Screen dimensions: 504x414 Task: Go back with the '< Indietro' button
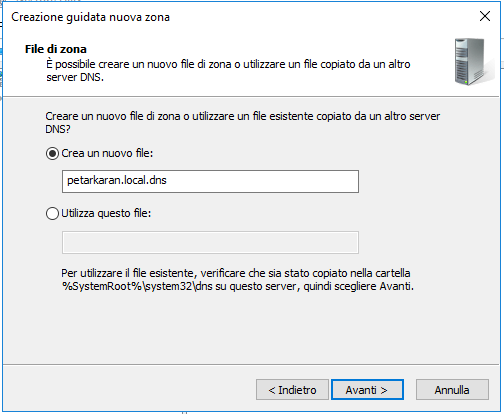click(x=292, y=390)
